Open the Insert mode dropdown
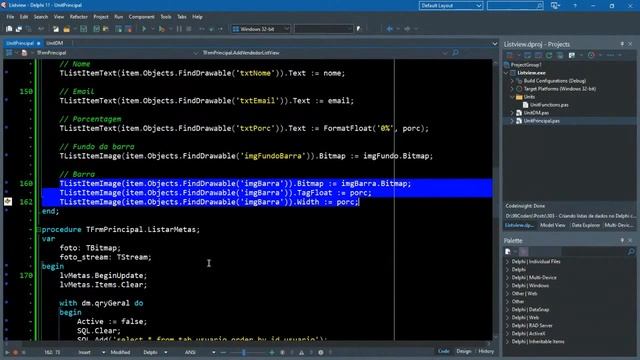 [103, 352]
